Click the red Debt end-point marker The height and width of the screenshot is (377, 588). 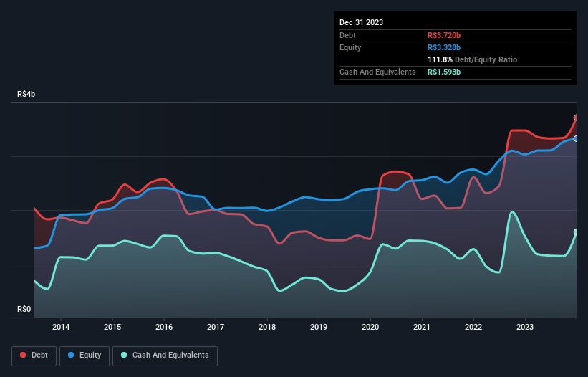click(x=576, y=118)
